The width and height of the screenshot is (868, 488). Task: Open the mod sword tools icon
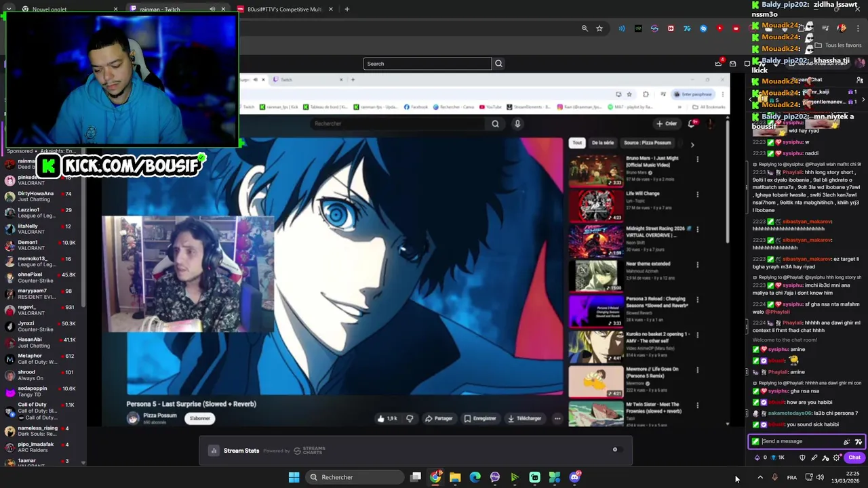point(814,457)
